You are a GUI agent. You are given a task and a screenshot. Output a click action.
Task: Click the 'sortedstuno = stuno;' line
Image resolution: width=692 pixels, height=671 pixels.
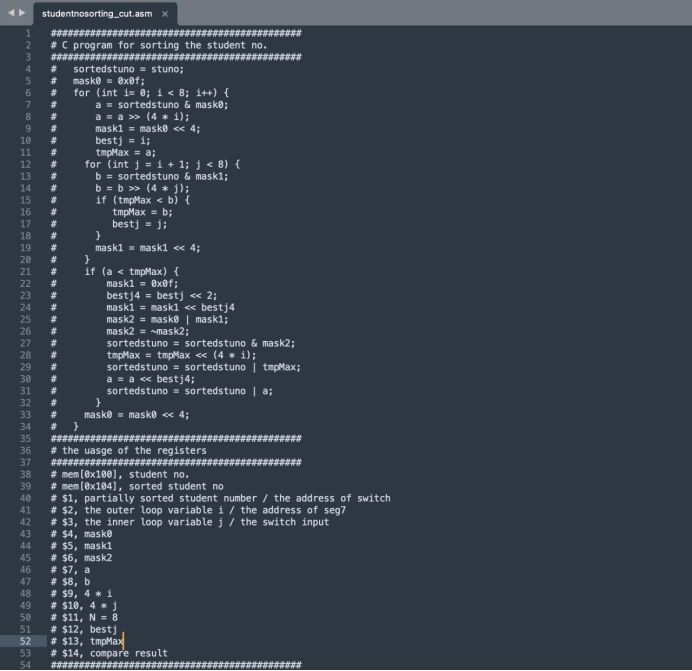coord(128,69)
